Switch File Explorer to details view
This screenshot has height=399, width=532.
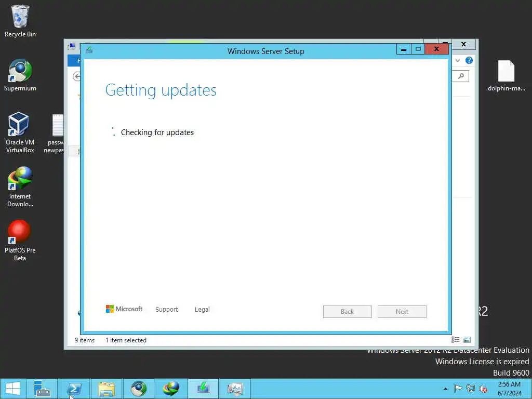[x=455, y=340]
